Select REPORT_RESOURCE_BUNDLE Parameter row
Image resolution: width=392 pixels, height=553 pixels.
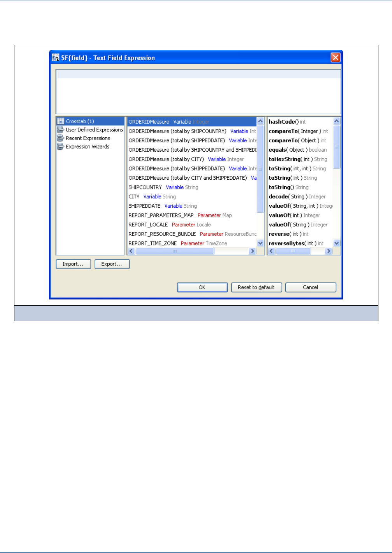coord(192,234)
